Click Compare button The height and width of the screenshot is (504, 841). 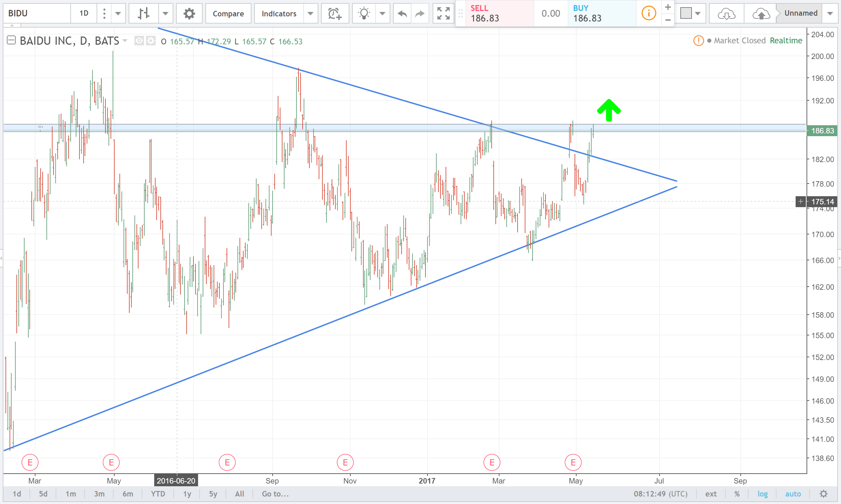point(228,14)
